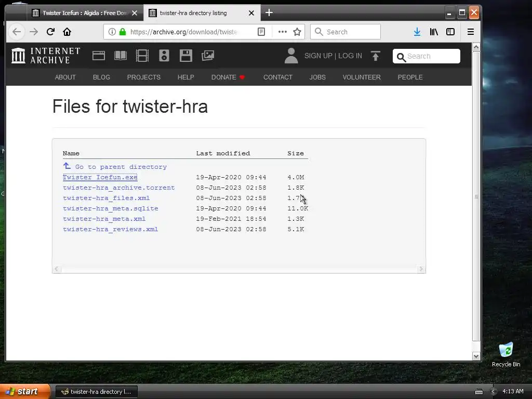Open the Images icon
This screenshot has width=532, height=399.
208,56
